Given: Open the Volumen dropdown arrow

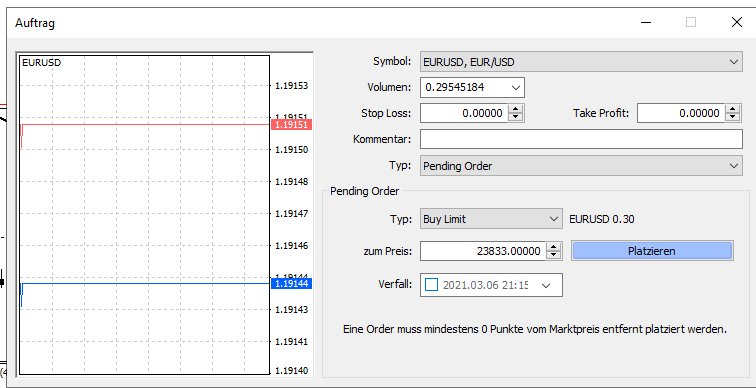Looking at the screenshot, I should 515,88.
